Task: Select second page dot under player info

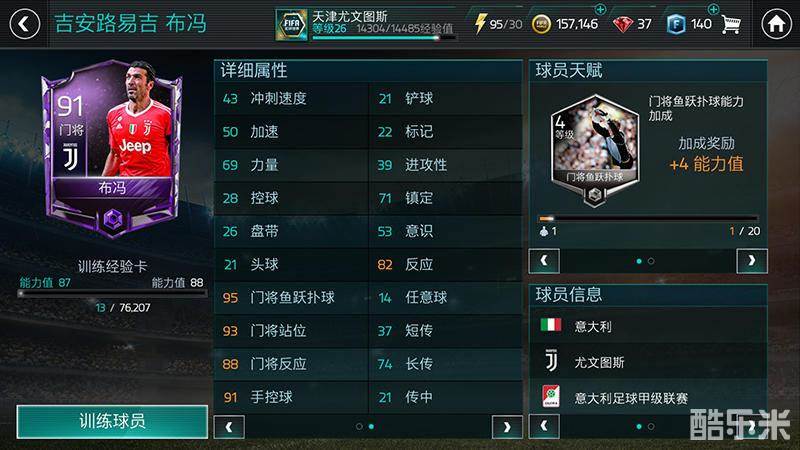Action: [x=651, y=426]
